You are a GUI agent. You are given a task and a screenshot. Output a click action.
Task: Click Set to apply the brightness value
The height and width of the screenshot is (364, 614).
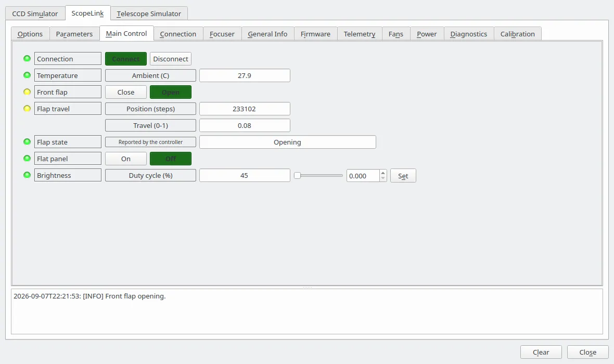403,176
